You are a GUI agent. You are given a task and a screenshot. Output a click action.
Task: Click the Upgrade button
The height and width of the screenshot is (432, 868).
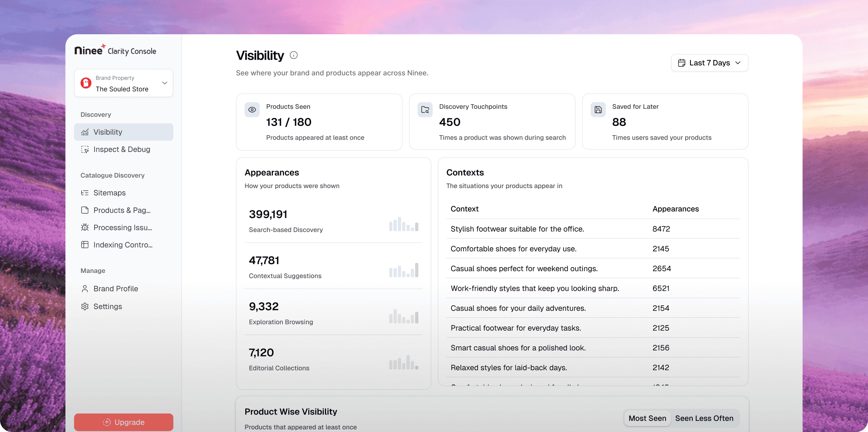(x=124, y=422)
